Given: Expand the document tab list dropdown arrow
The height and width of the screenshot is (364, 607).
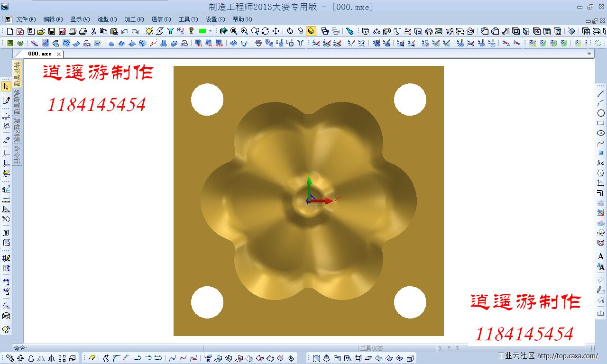Looking at the screenshot, I should [x=589, y=54].
